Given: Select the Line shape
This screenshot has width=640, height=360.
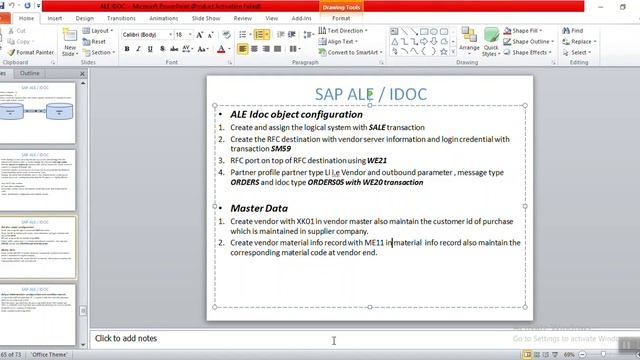Looking at the screenshot, I should (404, 31).
